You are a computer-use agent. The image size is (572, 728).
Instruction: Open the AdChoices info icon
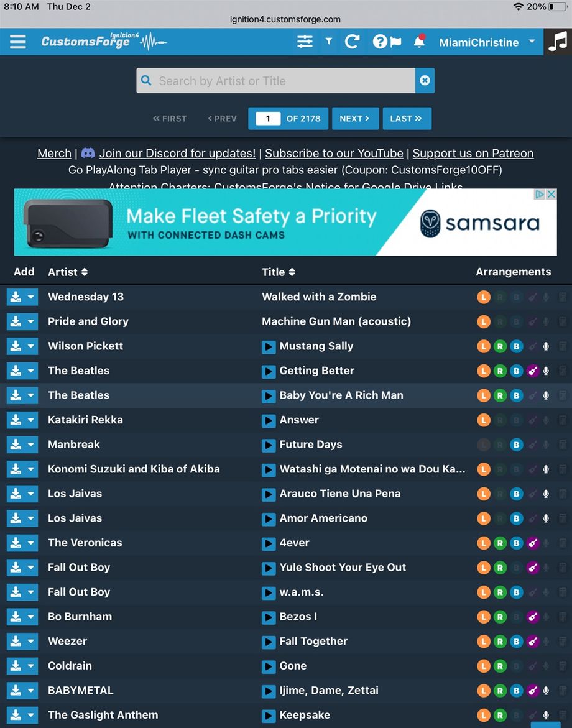tap(540, 194)
